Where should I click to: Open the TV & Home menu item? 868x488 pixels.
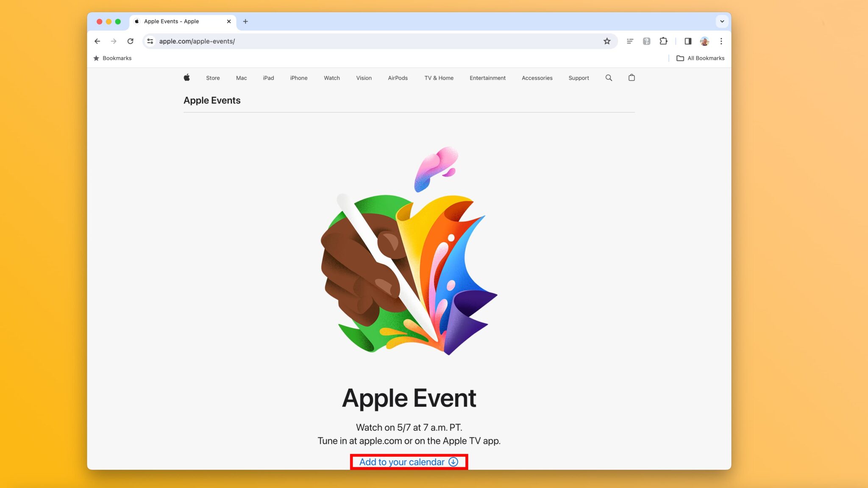[x=439, y=78]
